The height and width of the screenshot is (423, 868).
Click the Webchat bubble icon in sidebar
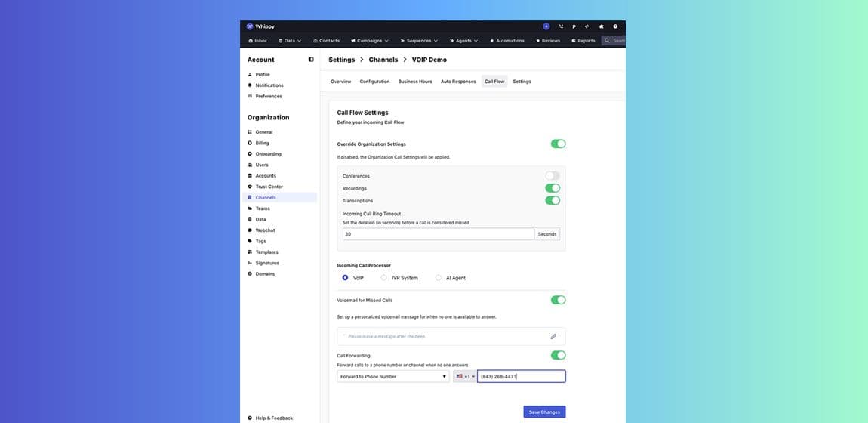click(250, 230)
